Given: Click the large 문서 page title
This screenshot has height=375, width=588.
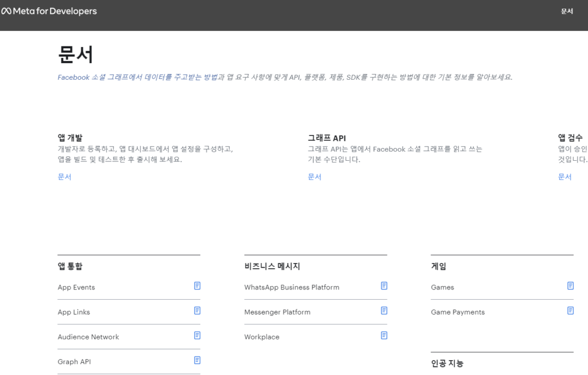Looking at the screenshot, I should click(76, 55).
